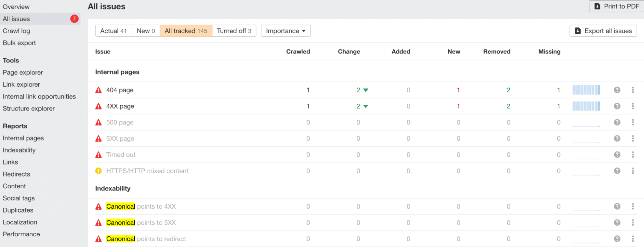The height and width of the screenshot is (247, 644).
Task: Select All issues in the sidebar
Action: (40, 19)
